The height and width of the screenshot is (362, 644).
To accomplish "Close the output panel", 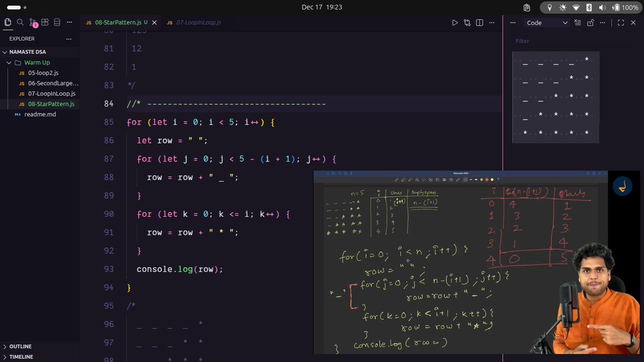I will coord(633,23).
